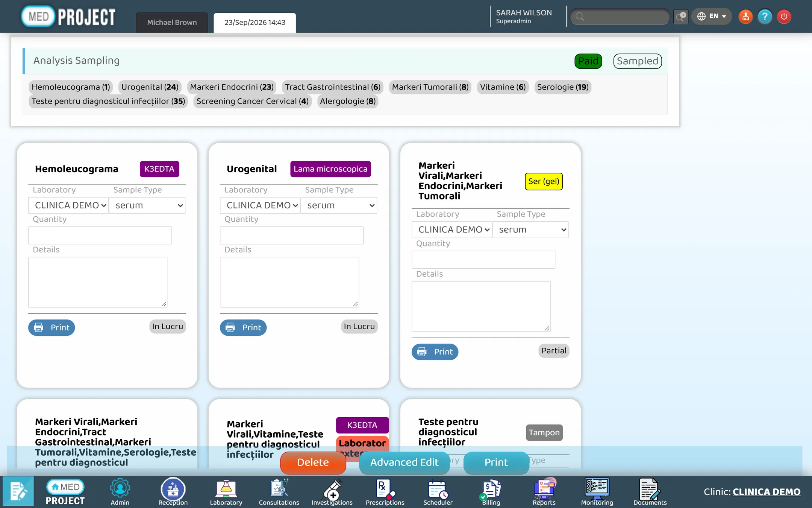The image size is (812, 508).
Task: Select Serologie (19) category chip
Action: click(563, 87)
